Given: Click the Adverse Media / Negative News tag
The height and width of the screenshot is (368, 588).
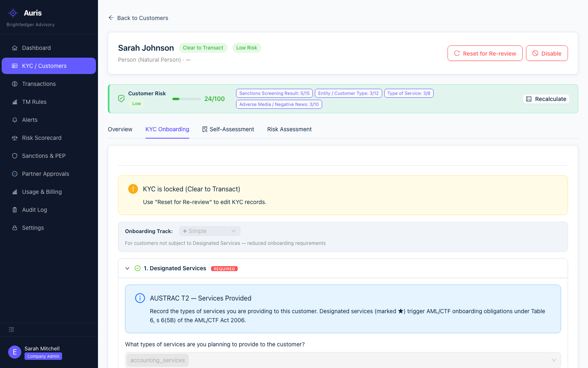Looking at the screenshot, I should 279,104.
